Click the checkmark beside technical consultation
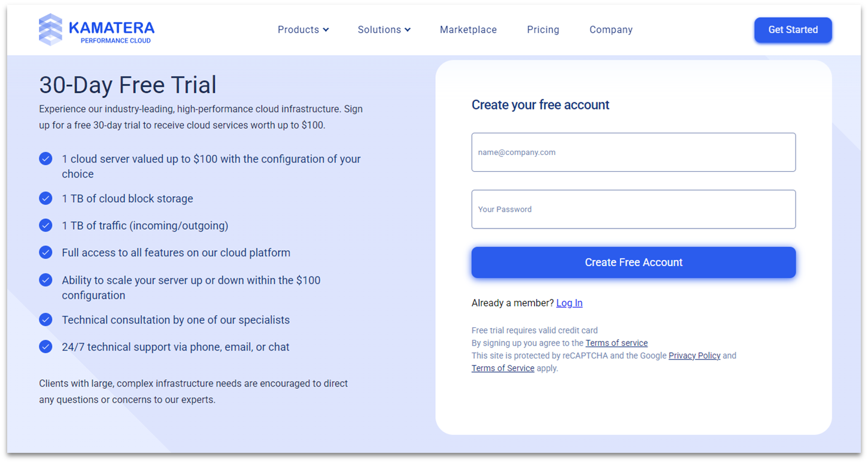The image size is (868, 463). [x=45, y=319]
